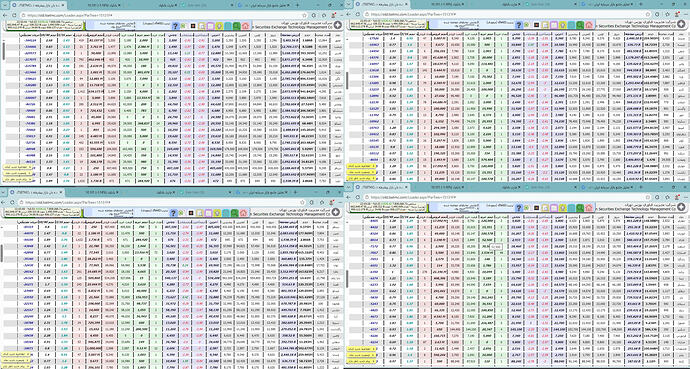Click the purple square icon in top-right window
This screenshot has height=369, width=690.
click(x=554, y=25)
